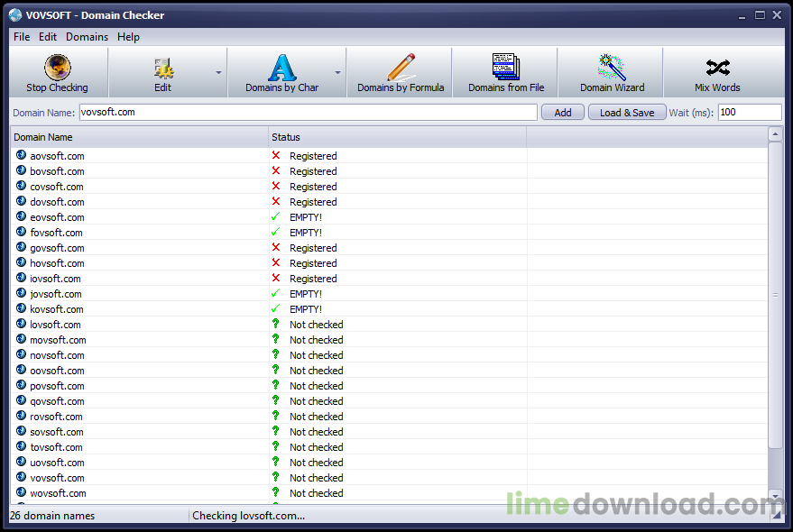Viewport: 793px width, 532px height.
Task: Open the File menu
Action: pos(22,37)
